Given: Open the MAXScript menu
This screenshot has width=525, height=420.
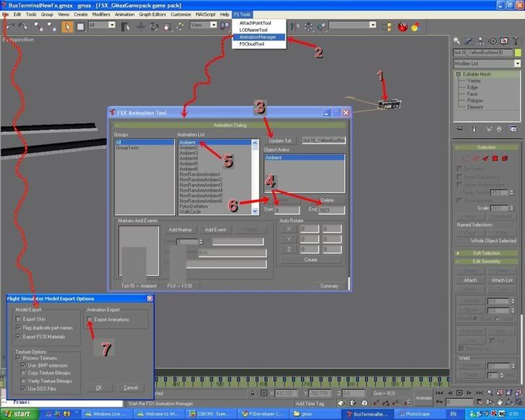Looking at the screenshot, I should [x=205, y=14].
